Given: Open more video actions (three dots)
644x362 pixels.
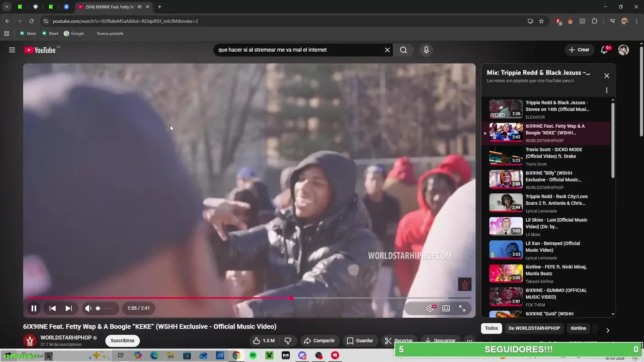Looking at the screenshot, I should [469, 340].
